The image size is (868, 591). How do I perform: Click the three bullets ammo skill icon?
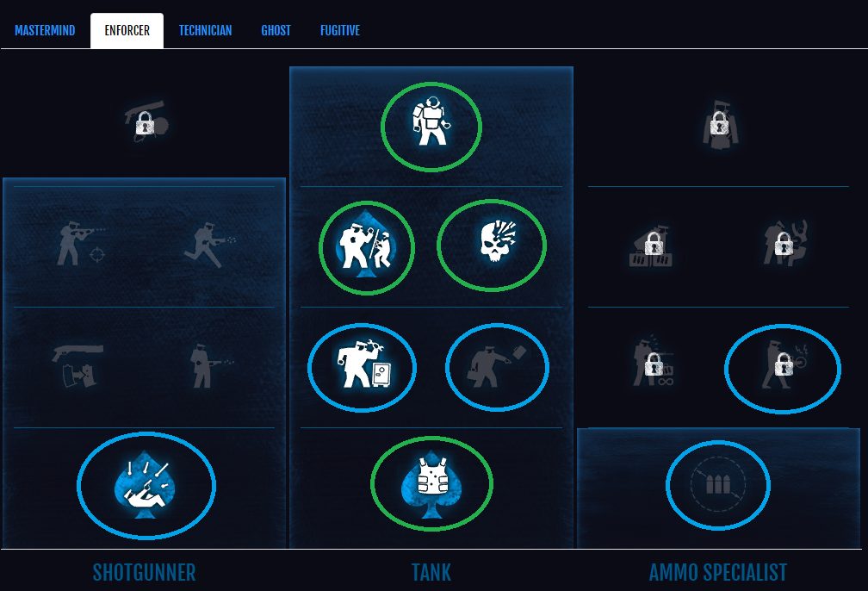718,483
